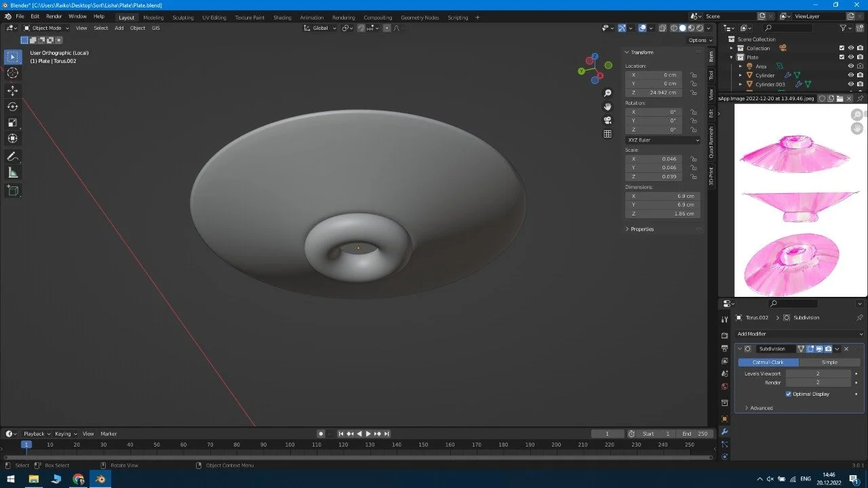The width and height of the screenshot is (868, 488).
Task: Hide the Area light with eye icon
Action: click(851, 66)
